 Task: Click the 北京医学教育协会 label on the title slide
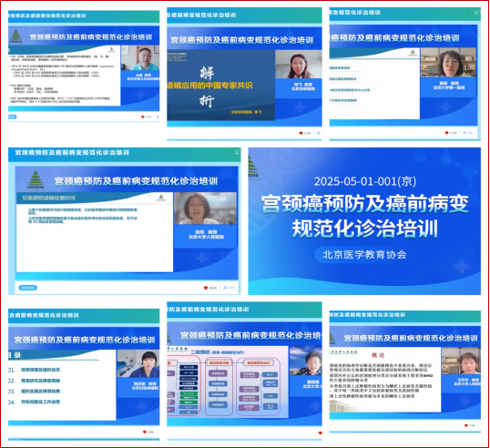pos(364,255)
